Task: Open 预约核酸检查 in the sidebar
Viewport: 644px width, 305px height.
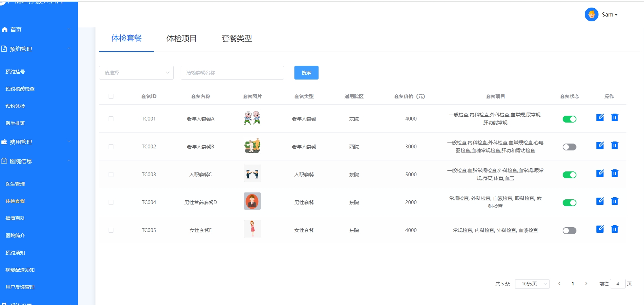Action: [x=20, y=89]
